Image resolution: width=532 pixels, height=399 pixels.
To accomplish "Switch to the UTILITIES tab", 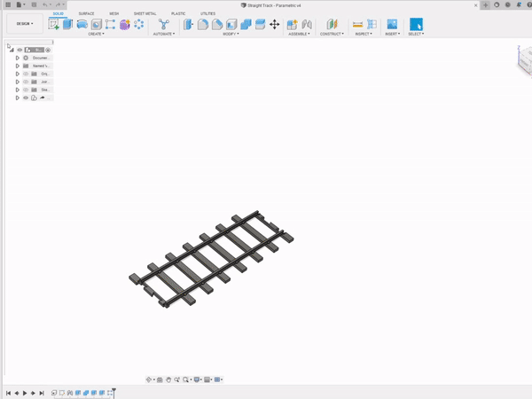I will (x=207, y=13).
